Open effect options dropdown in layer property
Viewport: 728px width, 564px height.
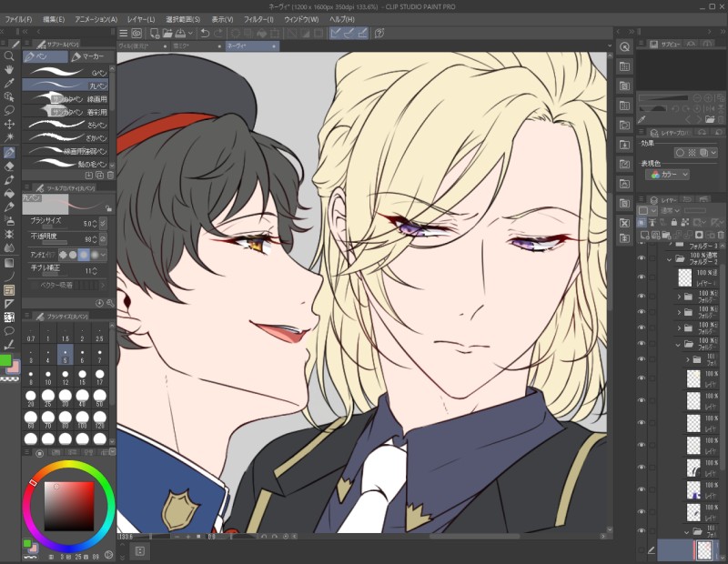(713, 153)
